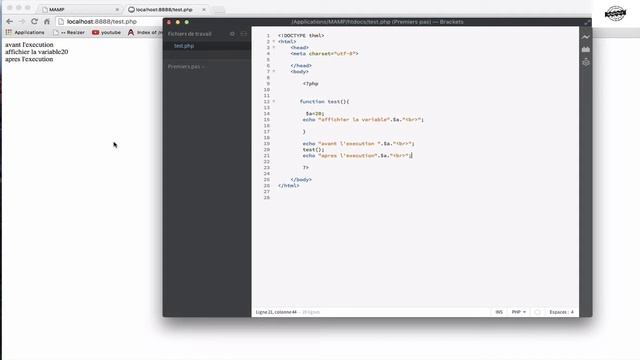Viewport: 640px width, 360px height.
Task: Toggle INS insert mode in status bar
Action: 499,312
